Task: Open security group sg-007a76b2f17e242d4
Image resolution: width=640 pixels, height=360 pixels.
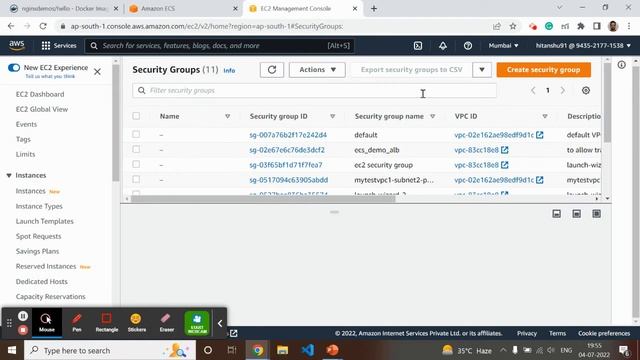Action: 288,135
